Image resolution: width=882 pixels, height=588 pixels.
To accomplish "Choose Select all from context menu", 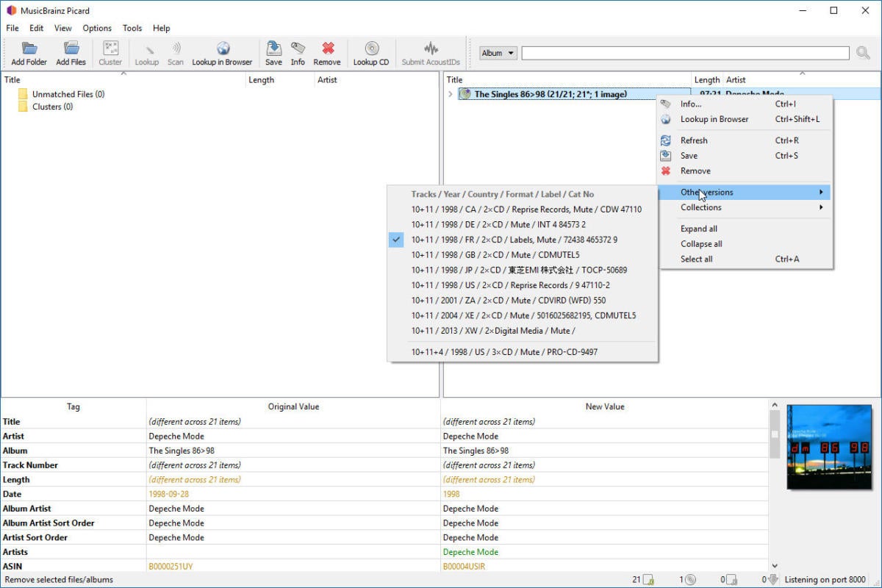I will pyautogui.click(x=745, y=259).
